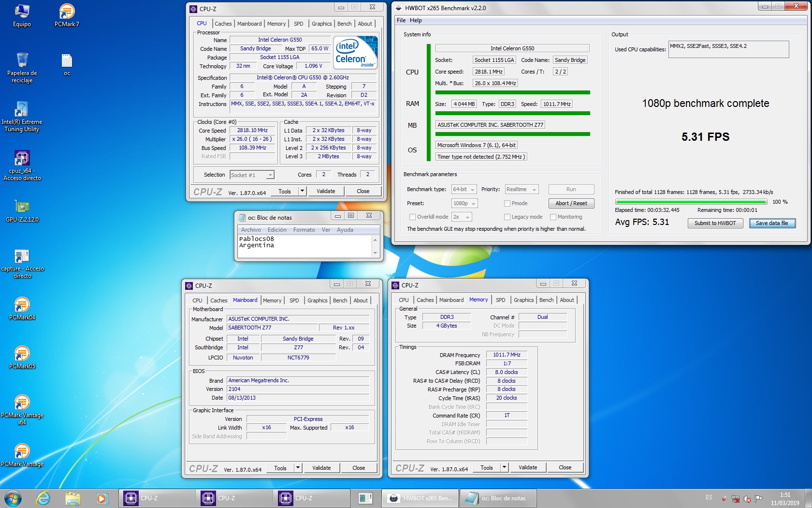Launch PCMark04 desktop shortcut
The height and width of the screenshot is (508, 812).
click(x=22, y=309)
